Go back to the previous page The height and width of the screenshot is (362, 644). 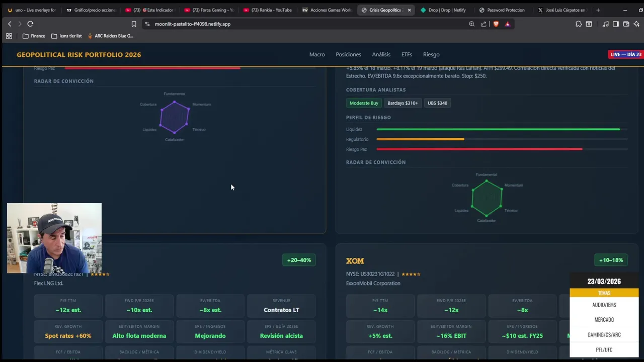tap(10, 24)
